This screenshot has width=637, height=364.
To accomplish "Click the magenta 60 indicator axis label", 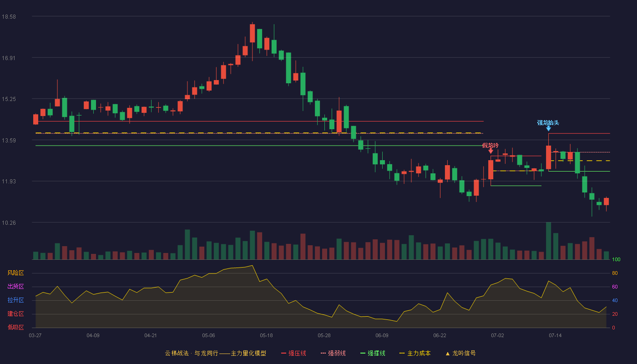I will [615, 287].
